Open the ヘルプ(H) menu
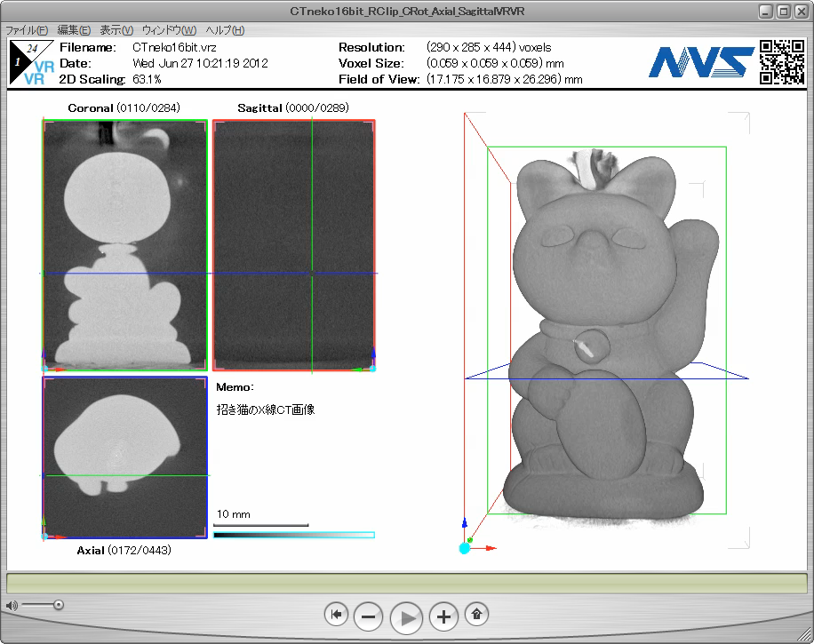814x644 pixels. pyautogui.click(x=225, y=30)
